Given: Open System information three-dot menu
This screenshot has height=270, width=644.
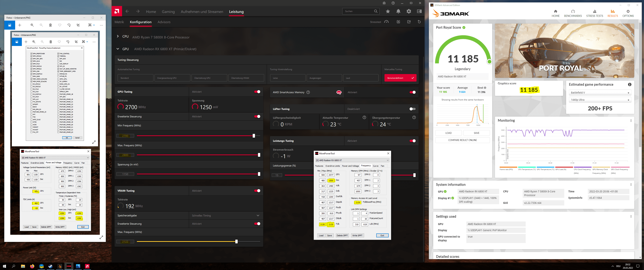Looking at the screenshot, I should coord(631,184).
